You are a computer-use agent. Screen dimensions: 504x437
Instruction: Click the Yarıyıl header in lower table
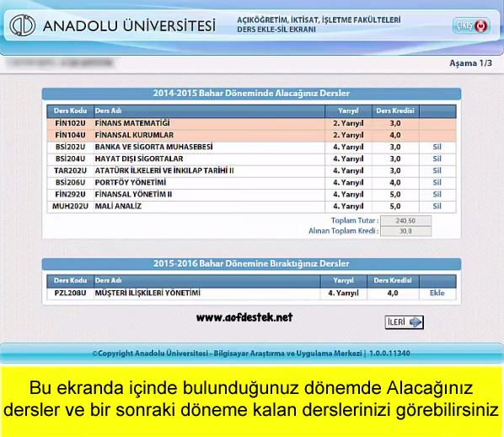pos(343,281)
